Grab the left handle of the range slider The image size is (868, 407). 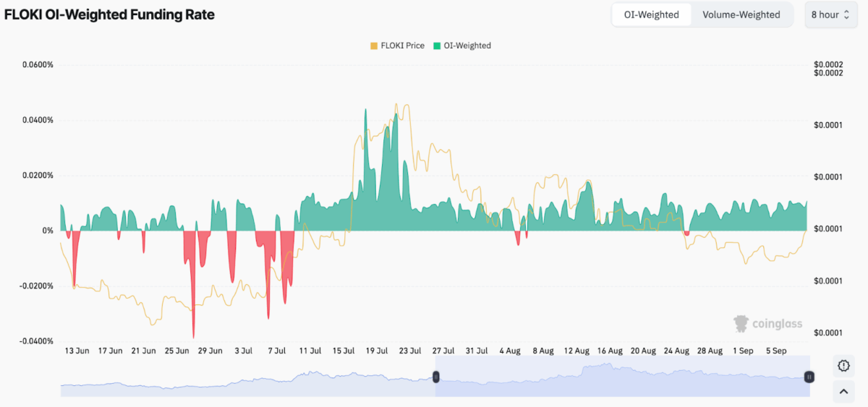coord(436,377)
